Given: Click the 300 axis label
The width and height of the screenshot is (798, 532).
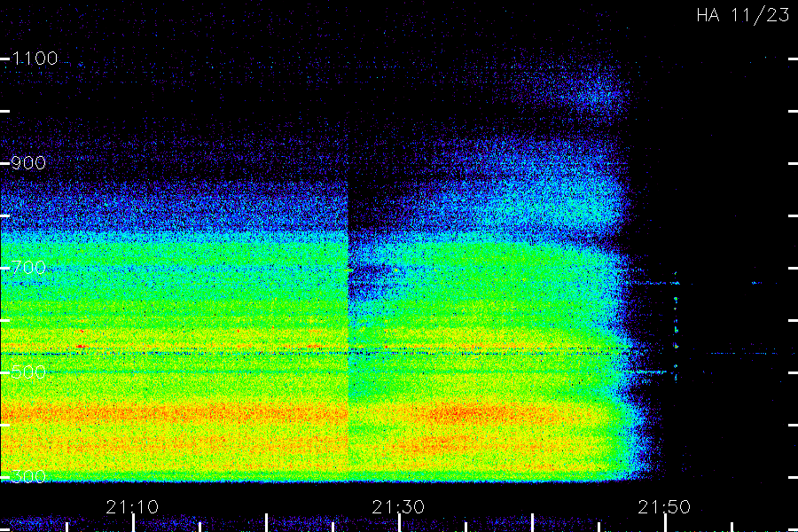Looking at the screenshot, I should [28, 477].
